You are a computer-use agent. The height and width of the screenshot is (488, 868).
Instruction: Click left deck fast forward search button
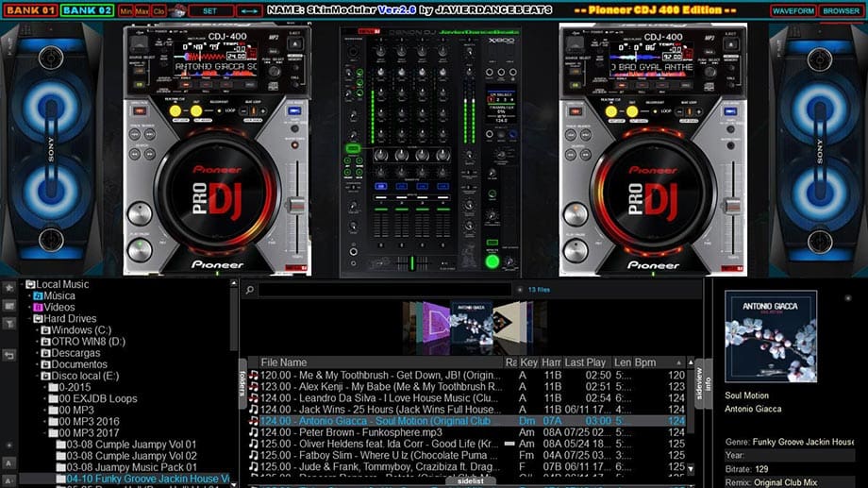149,154
